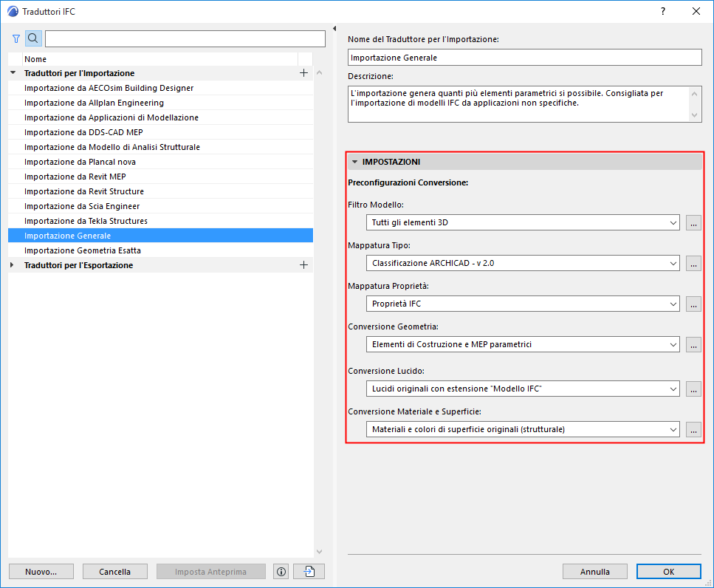The width and height of the screenshot is (714, 588).
Task: Select Importazione da Revit MEP
Action: 160,177
